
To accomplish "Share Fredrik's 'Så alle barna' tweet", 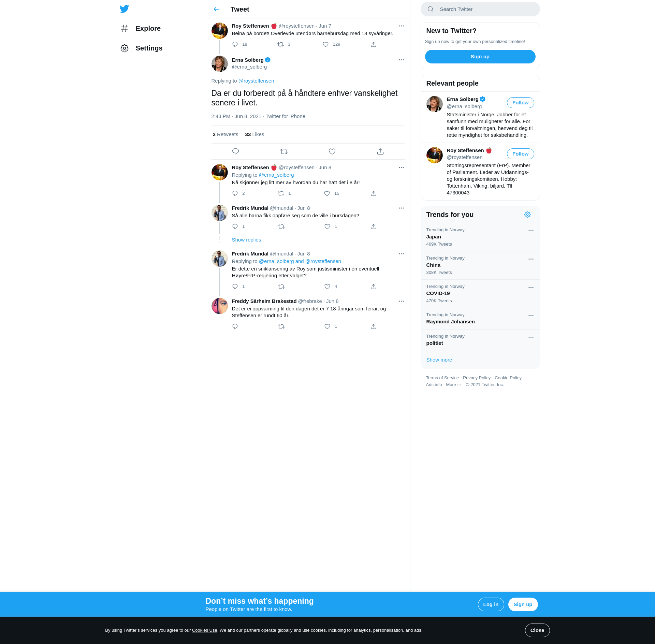I will (374, 226).
